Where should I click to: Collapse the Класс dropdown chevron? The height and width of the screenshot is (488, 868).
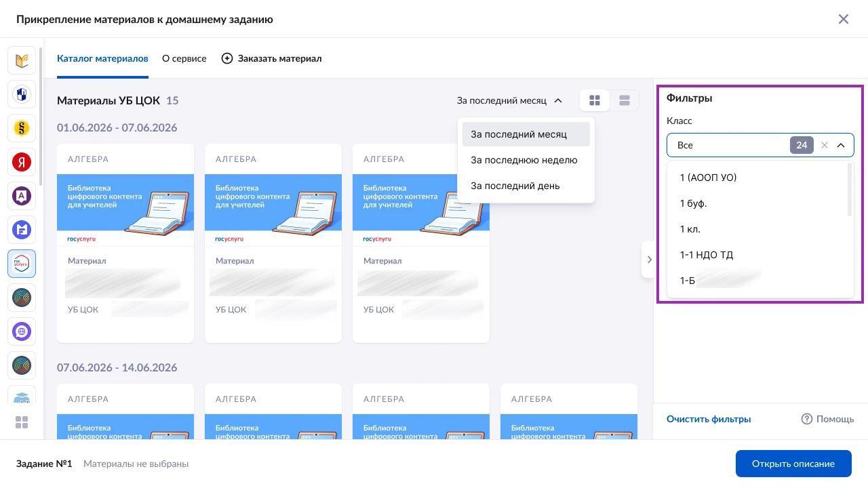click(841, 145)
